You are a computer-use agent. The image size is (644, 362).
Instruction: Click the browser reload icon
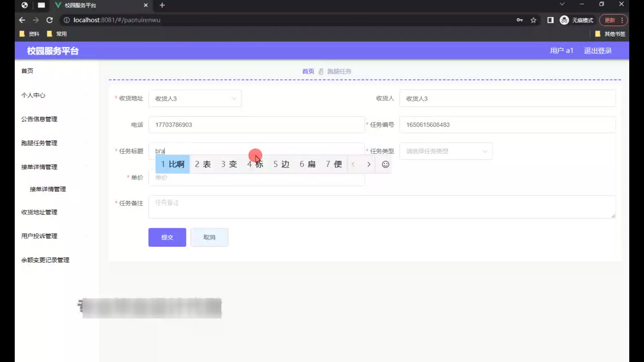tap(50, 20)
